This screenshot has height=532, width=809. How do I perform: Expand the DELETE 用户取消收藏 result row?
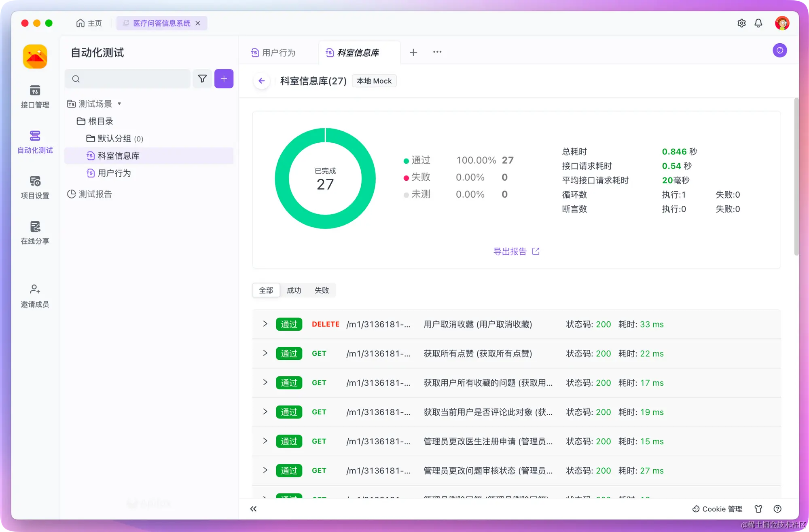point(265,324)
